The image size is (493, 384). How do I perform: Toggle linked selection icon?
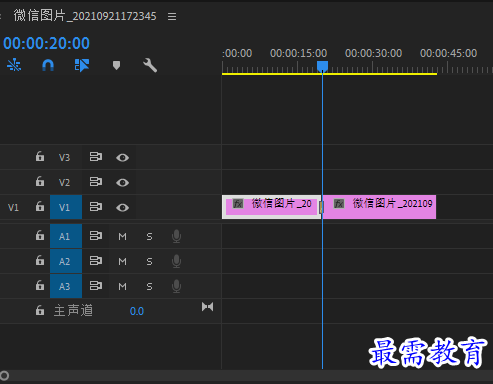click(x=82, y=65)
